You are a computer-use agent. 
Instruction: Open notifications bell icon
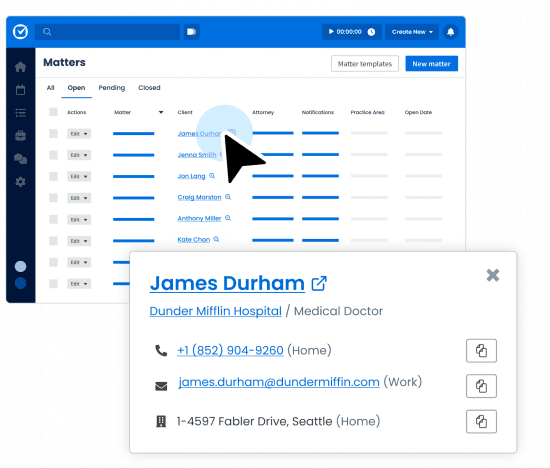(450, 32)
